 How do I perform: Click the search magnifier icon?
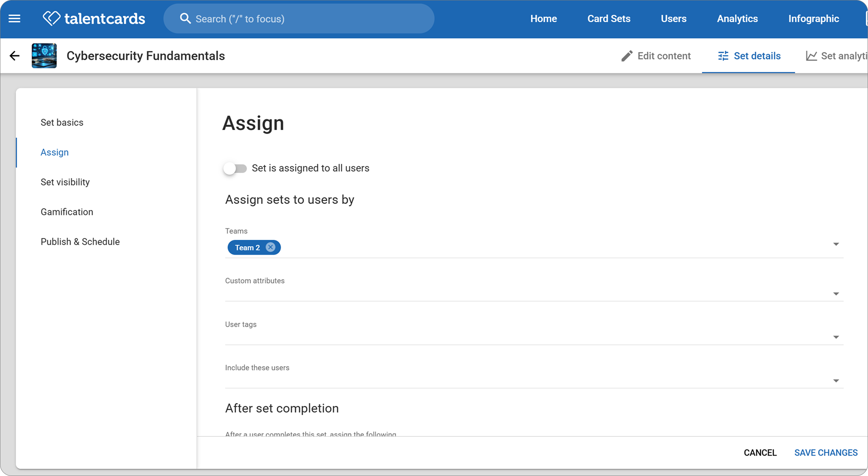click(185, 18)
